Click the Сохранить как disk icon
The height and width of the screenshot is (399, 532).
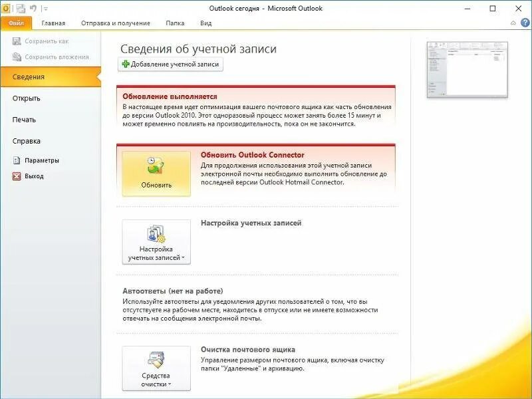click(17, 41)
